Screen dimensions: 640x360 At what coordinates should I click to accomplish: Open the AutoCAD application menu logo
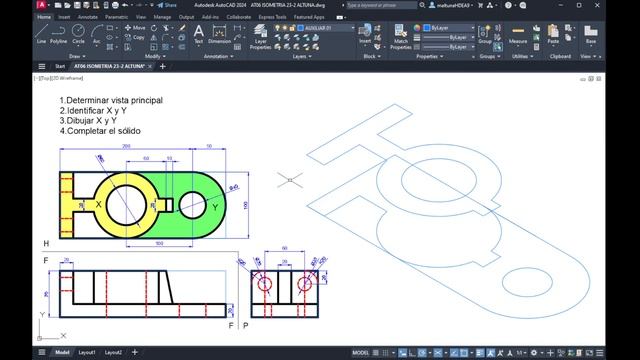(41, 5)
